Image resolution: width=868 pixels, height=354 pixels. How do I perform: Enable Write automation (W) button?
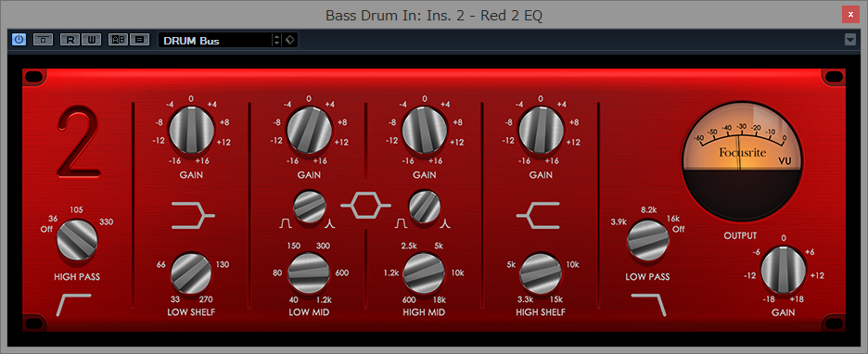coord(91,40)
